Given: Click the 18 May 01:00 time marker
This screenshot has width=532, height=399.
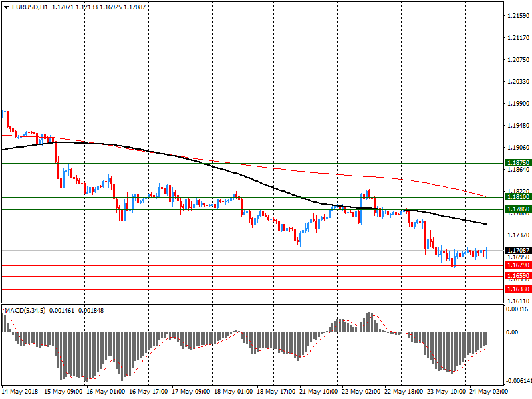Looking at the screenshot, I should point(233,392).
